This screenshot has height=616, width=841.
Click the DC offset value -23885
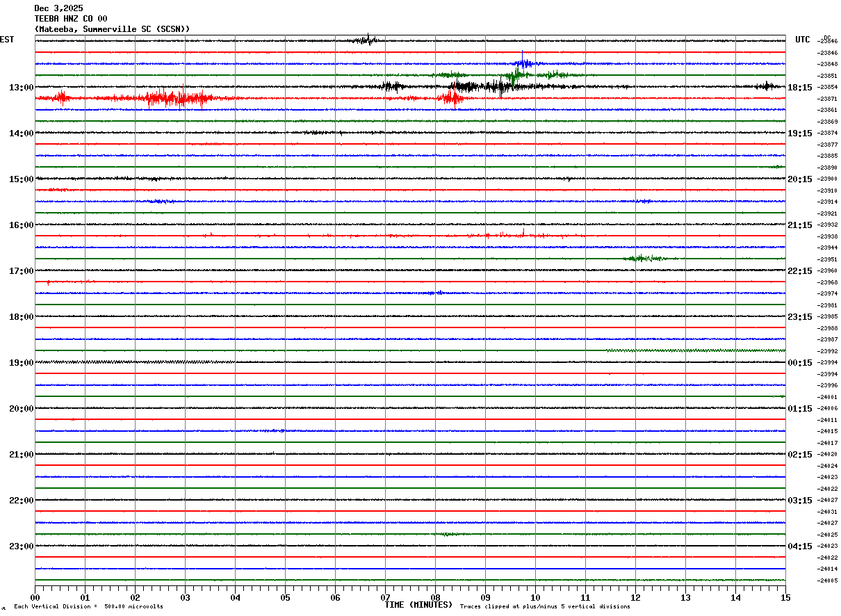827,156
